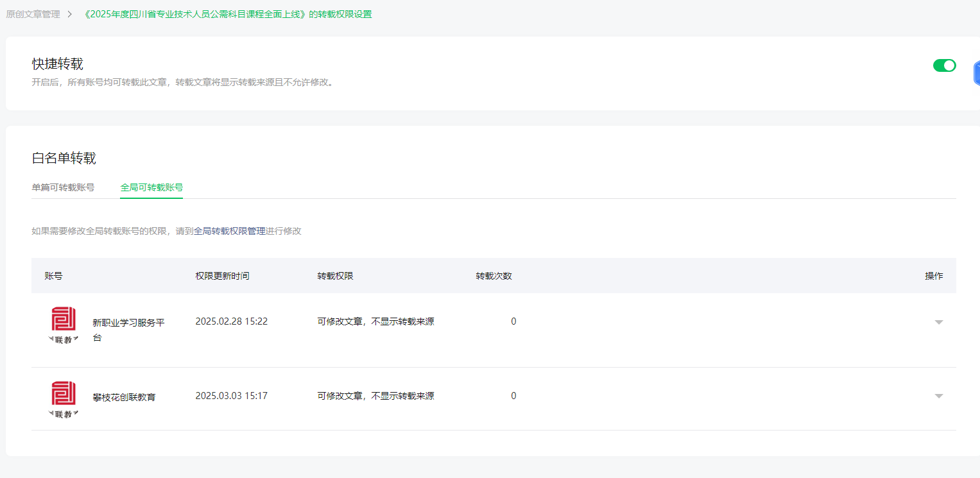Viewport: 980px width, 478px height.
Task: Click the account name 新职业学习服务平台
Action: 128,330
